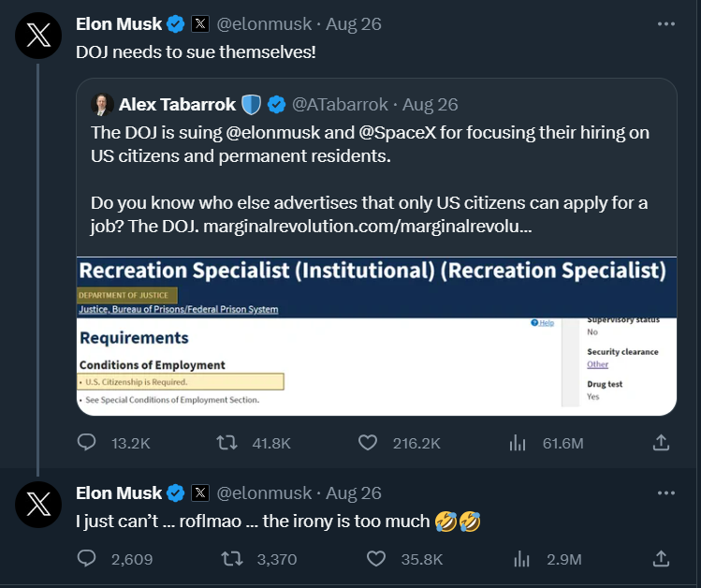
Task: View analytics showing 61.6M views
Action: coord(518,443)
